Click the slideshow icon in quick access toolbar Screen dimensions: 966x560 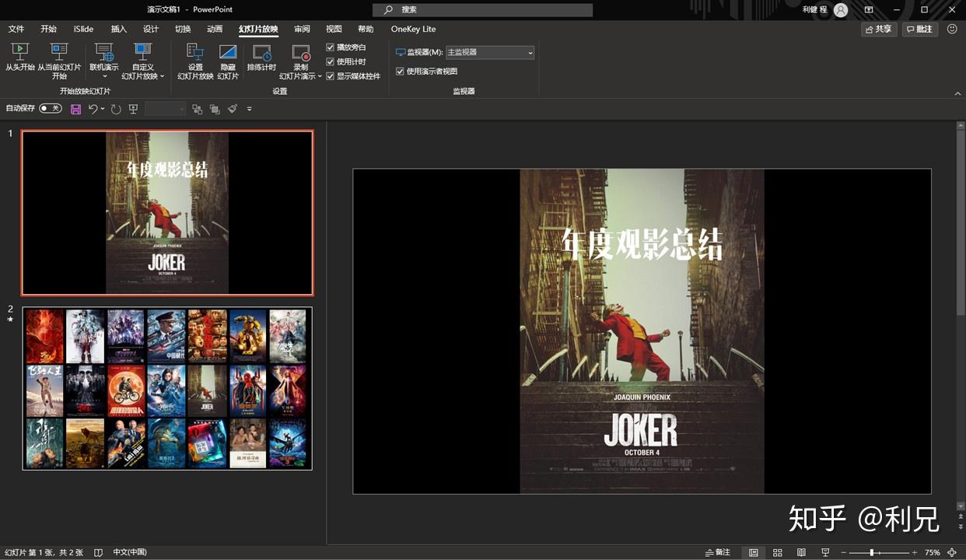[x=133, y=109]
